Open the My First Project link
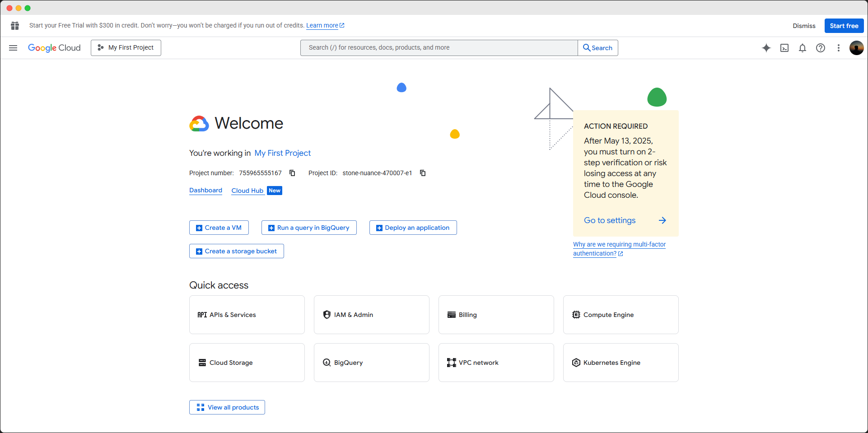This screenshot has width=868, height=433. pyautogui.click(x=283, y=153)
